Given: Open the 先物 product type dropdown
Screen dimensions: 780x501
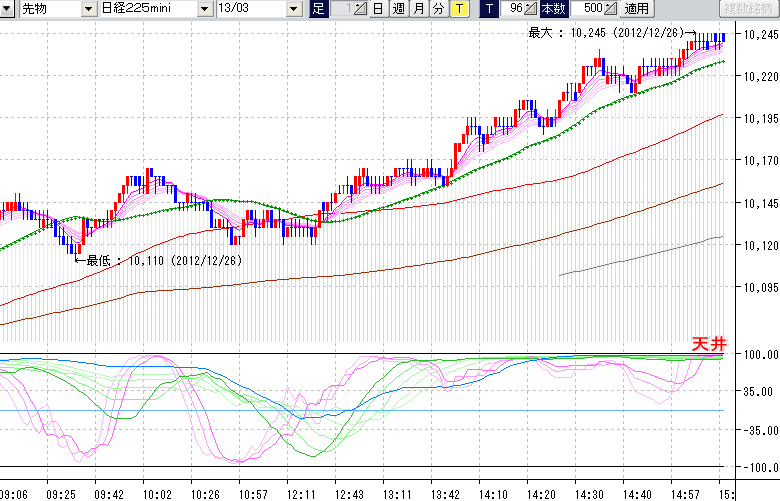Looking at the screenshot, I should [40, 9].
